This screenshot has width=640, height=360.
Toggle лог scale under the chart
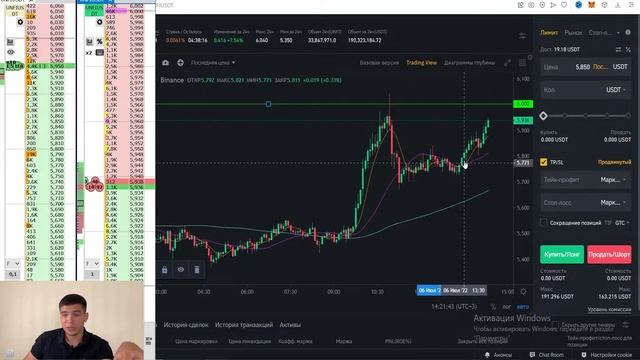tap(507, 307)
